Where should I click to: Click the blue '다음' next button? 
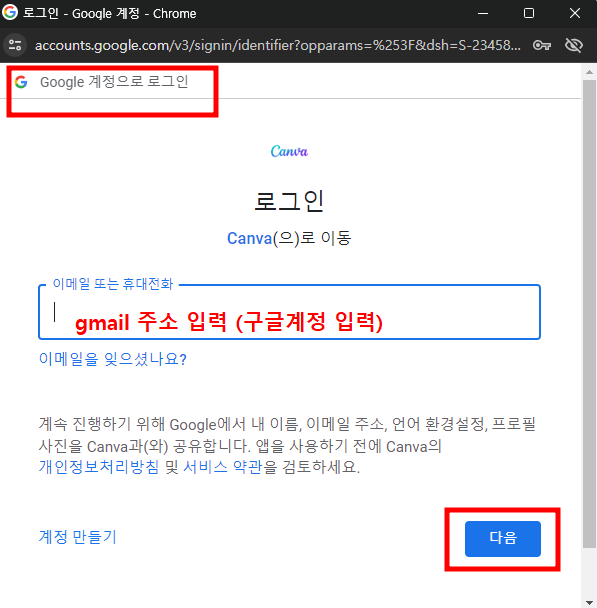[x=503, y=539]
